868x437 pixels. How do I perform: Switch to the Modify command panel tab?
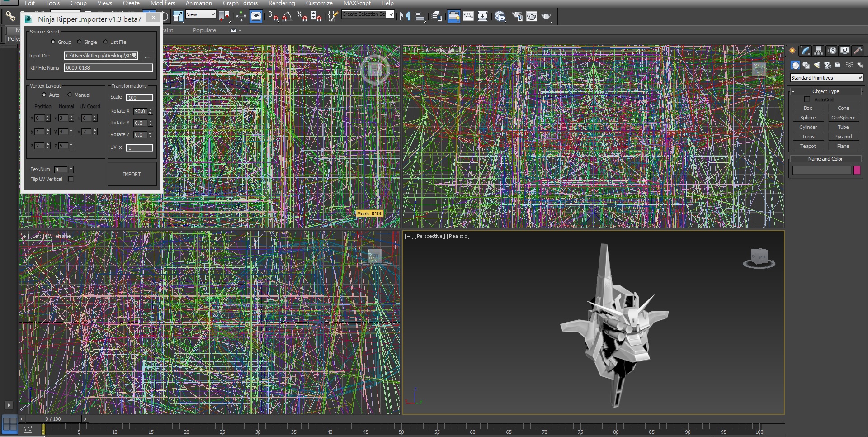point(806,51)
